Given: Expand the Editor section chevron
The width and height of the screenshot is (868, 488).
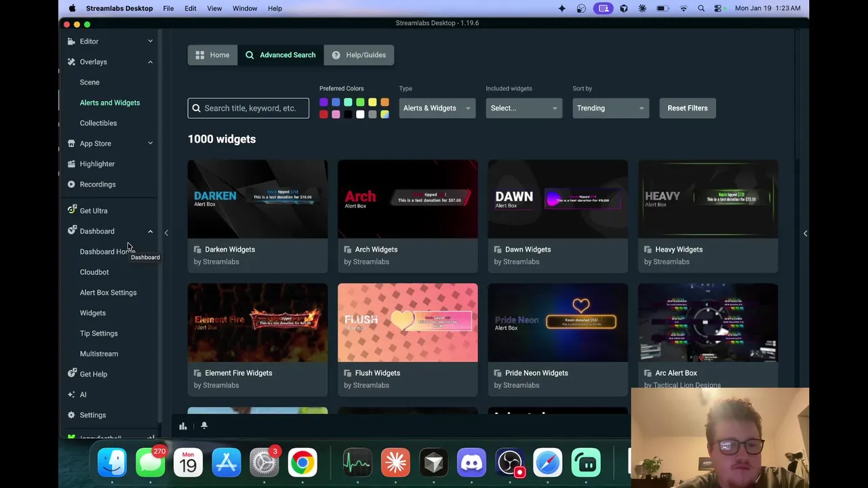Looking at the screenshot, I should click(151, 41).
